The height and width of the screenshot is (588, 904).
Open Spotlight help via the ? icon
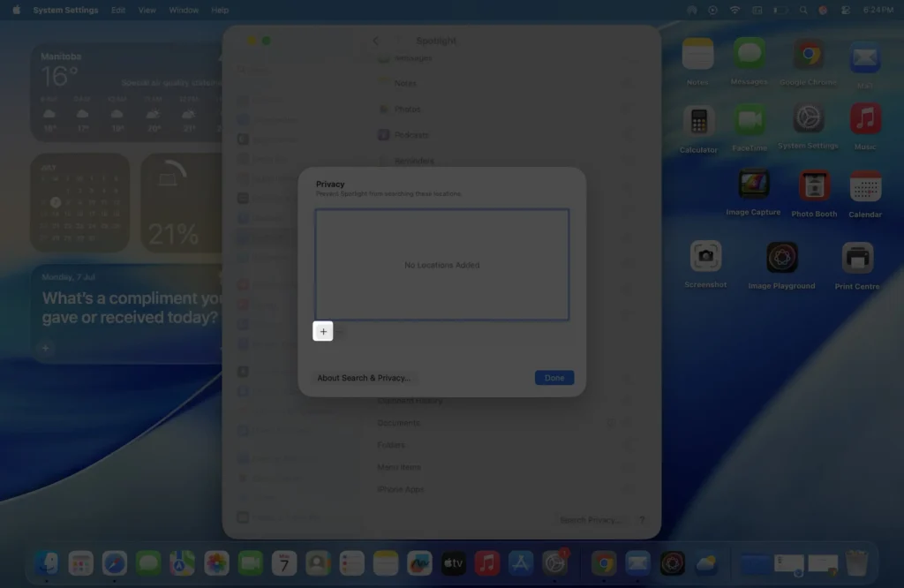(x=642, y=520)
